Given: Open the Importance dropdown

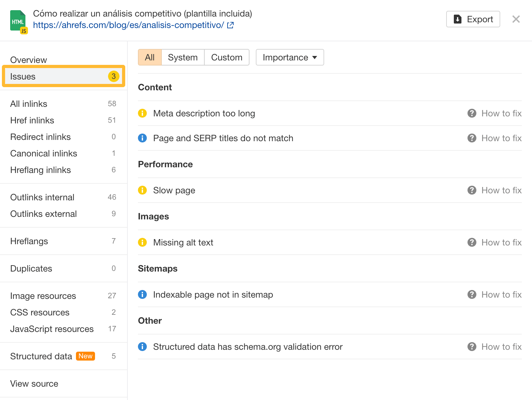Looking at the screenshot, I should [x=289, y=57].
